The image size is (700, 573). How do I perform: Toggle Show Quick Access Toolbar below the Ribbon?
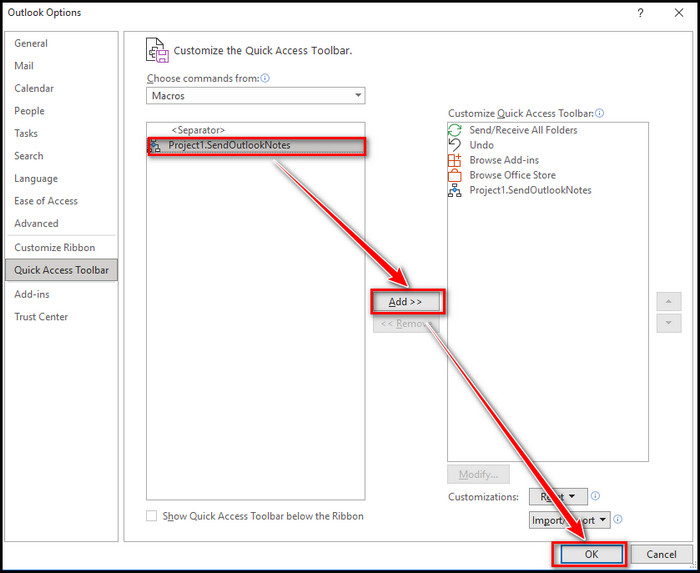click(x=152, y=516)
